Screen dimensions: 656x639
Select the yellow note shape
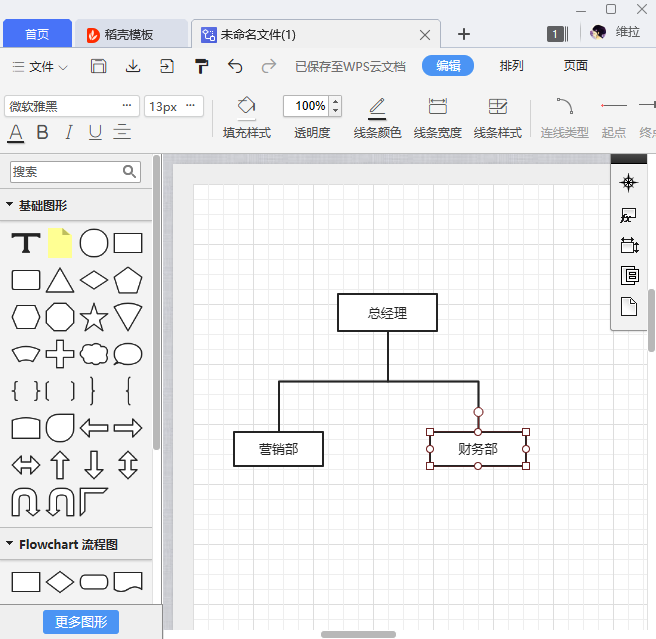point(60,243)
